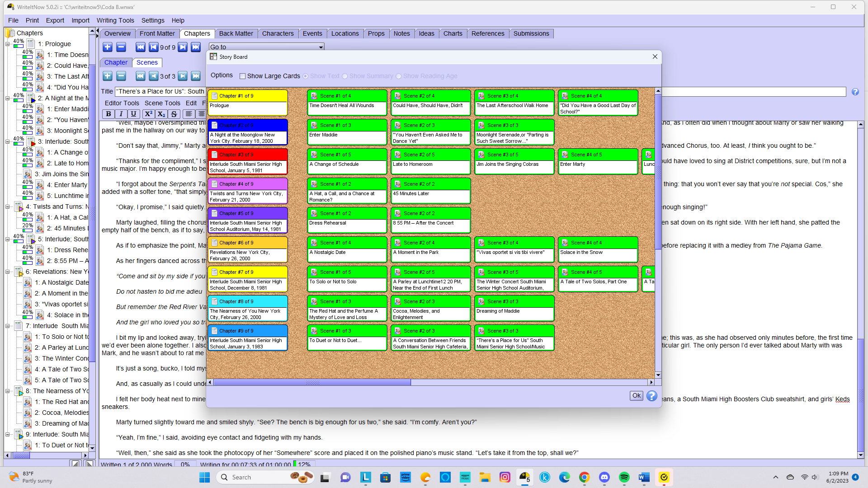Open the Writing Tools menu

tap(115, 20)
